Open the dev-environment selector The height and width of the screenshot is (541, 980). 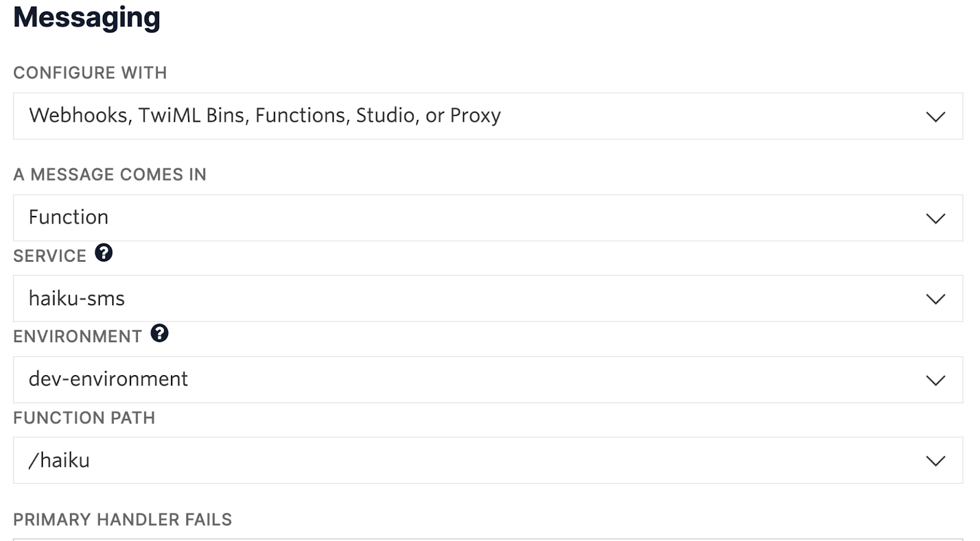pyautogui.click(x=488, y=379)
